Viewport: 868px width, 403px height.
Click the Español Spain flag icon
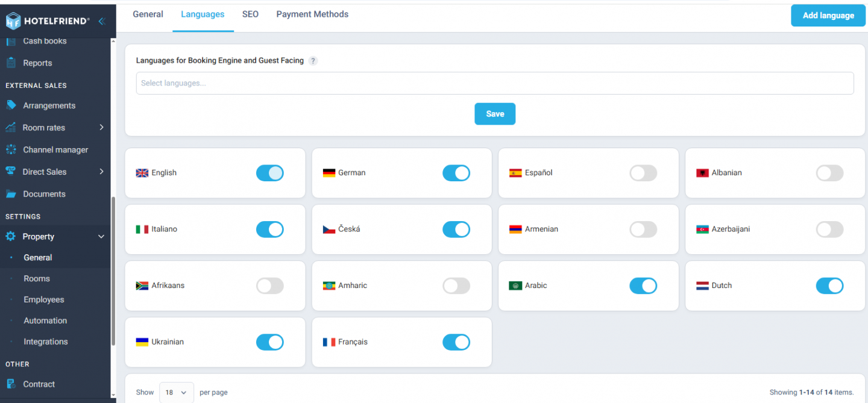(x=515, y=173)
